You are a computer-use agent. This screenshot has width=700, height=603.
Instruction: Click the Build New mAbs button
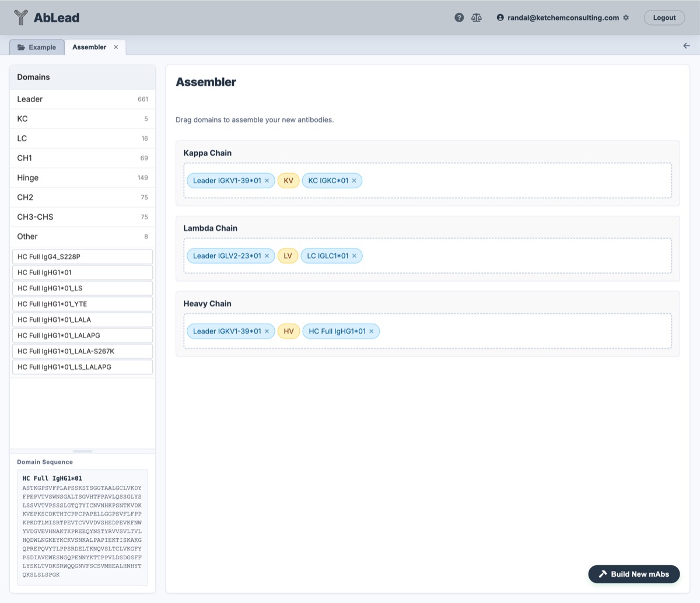pos(633,574)
